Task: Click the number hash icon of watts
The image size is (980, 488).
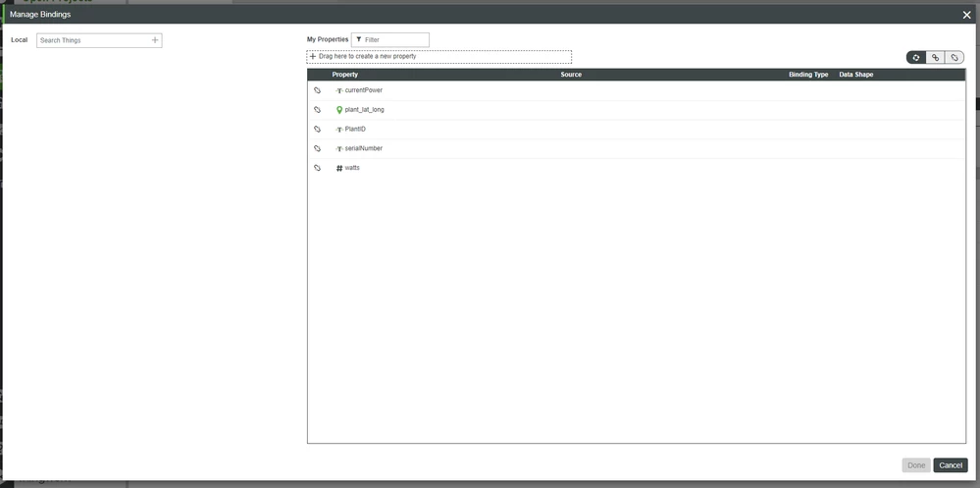Action: [339, 168]
